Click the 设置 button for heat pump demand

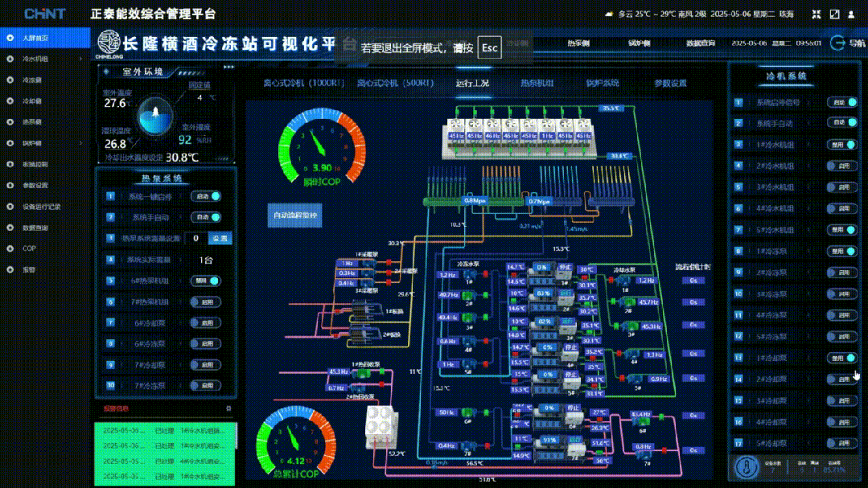pyautogui.click(x=220, y=239)
